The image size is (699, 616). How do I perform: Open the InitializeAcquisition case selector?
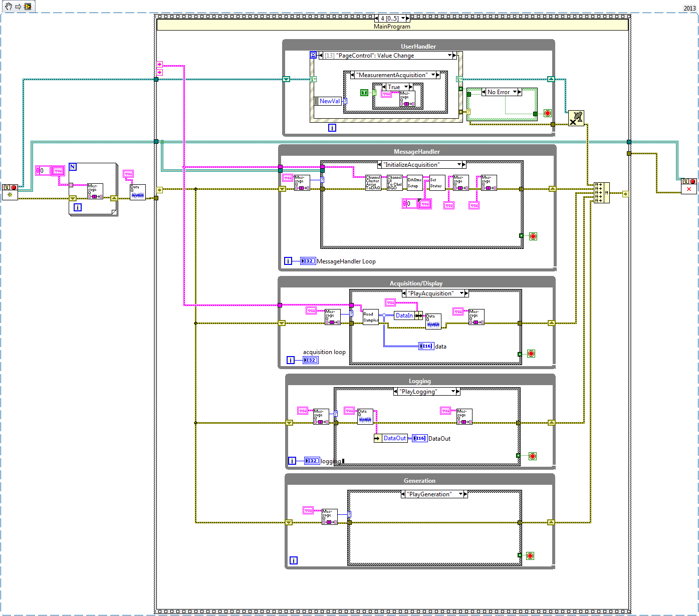[x=421, y=165]
